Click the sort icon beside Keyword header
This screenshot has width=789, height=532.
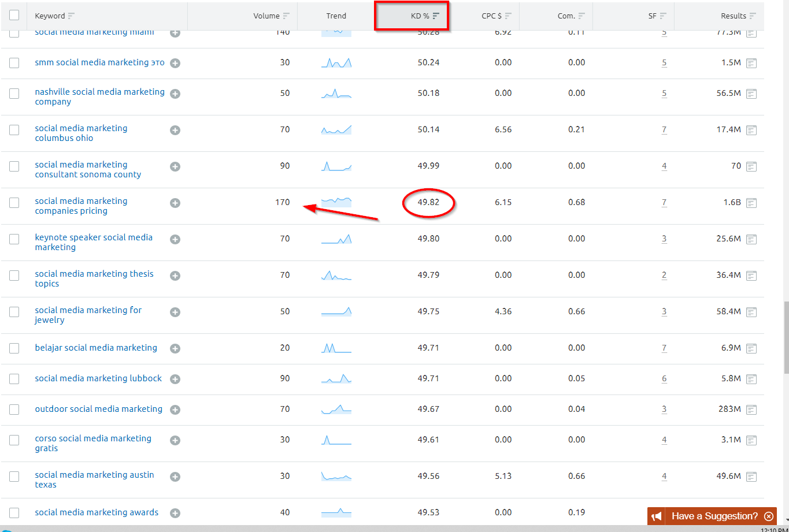pyautogui.click(x=71, y=16)
